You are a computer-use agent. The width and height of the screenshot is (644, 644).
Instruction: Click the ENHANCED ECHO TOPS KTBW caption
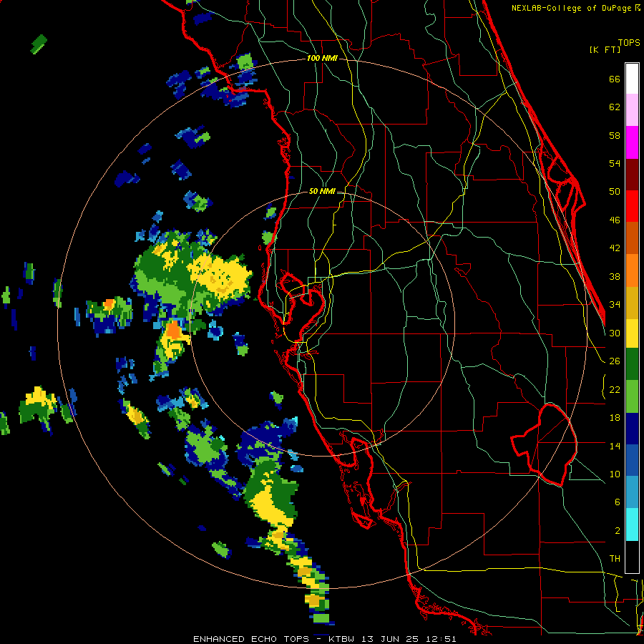[x=324, y=639]
